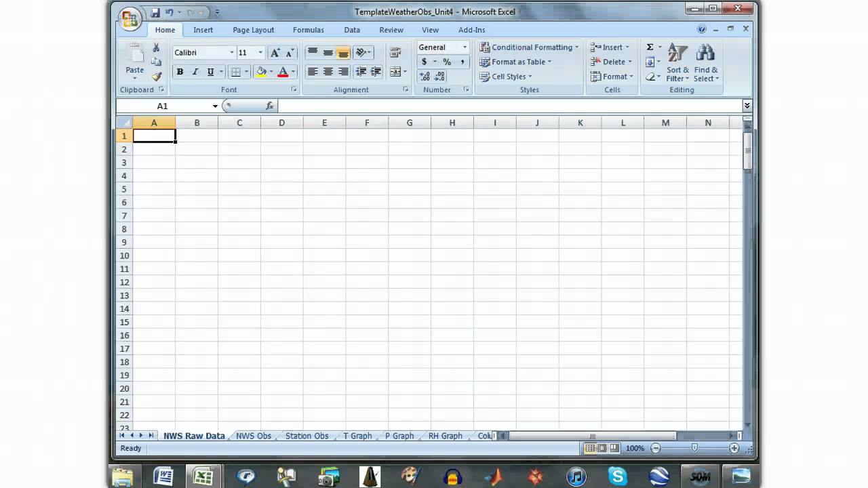This screenshot has width=868, height=488.
Task: Click Merge & Center icon
Action: coord(395,71)
